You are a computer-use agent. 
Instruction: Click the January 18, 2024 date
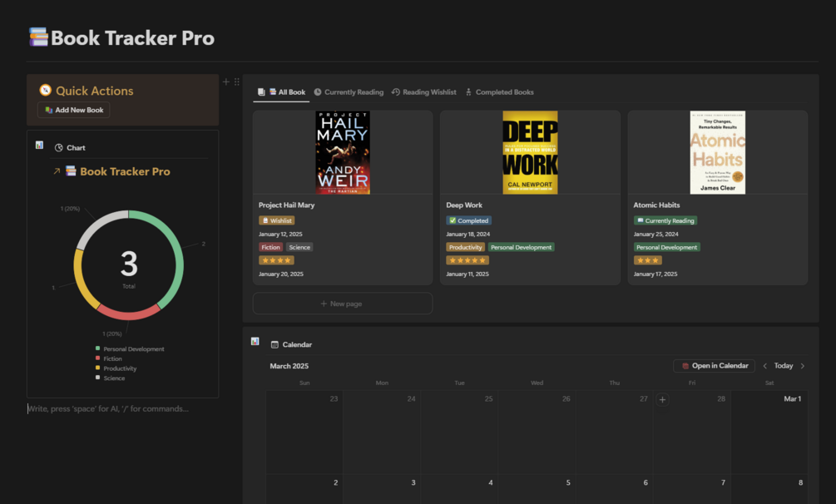coord(467,235)
